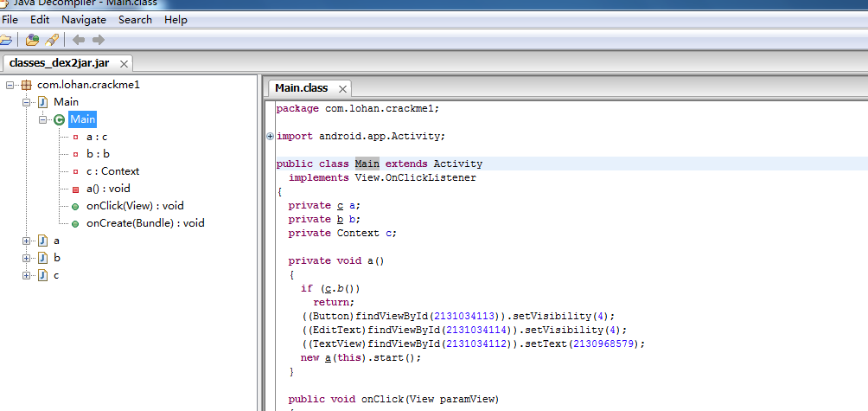Click the Open Type toolbar icon

point(32,40)
